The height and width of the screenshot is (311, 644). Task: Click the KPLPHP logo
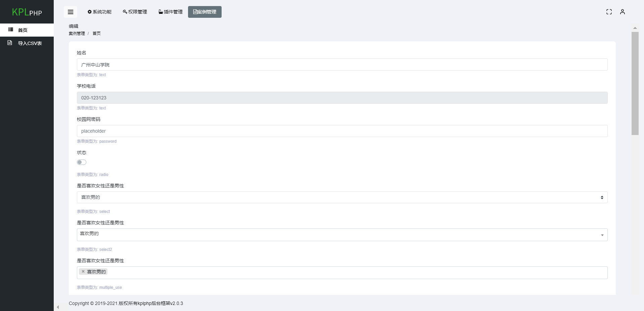27,12
